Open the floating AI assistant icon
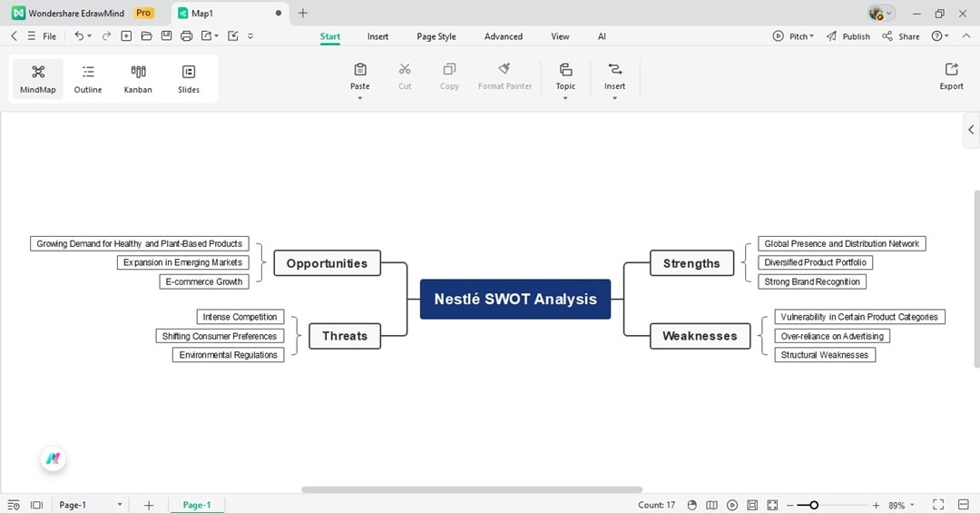 (x=54, y=459)
